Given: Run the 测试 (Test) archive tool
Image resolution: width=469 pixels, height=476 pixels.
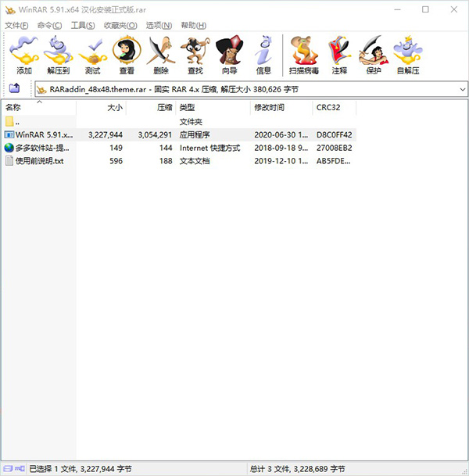Looking at the screenshot, I should (x=92, y=52).
